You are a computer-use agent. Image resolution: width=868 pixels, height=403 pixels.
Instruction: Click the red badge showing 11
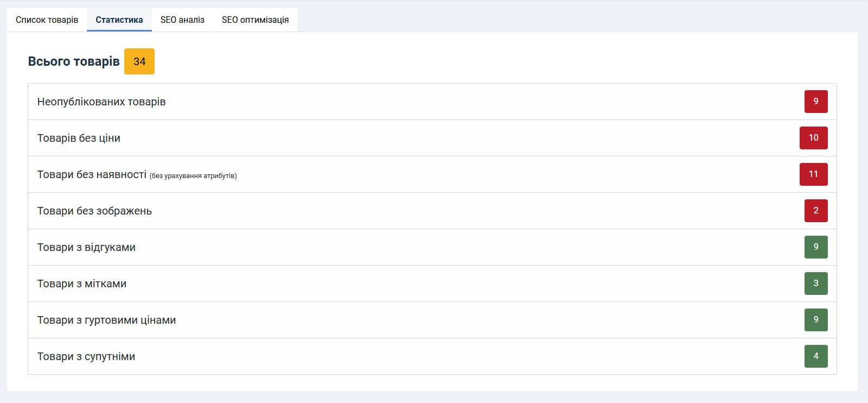pyautogui.click(x=813, y=174)
